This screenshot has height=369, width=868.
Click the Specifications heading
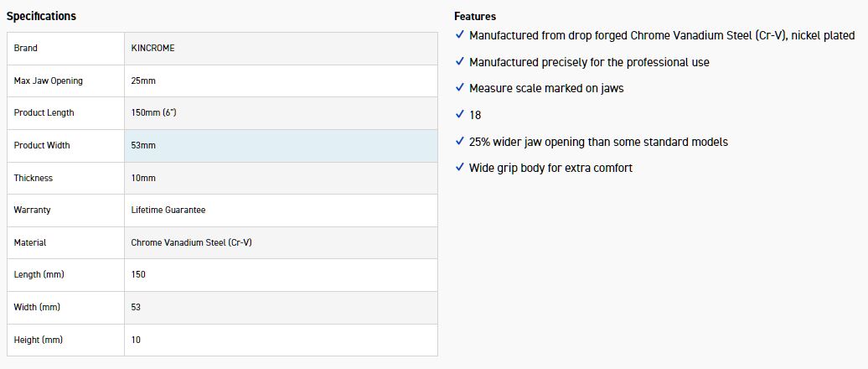[41, 16]
